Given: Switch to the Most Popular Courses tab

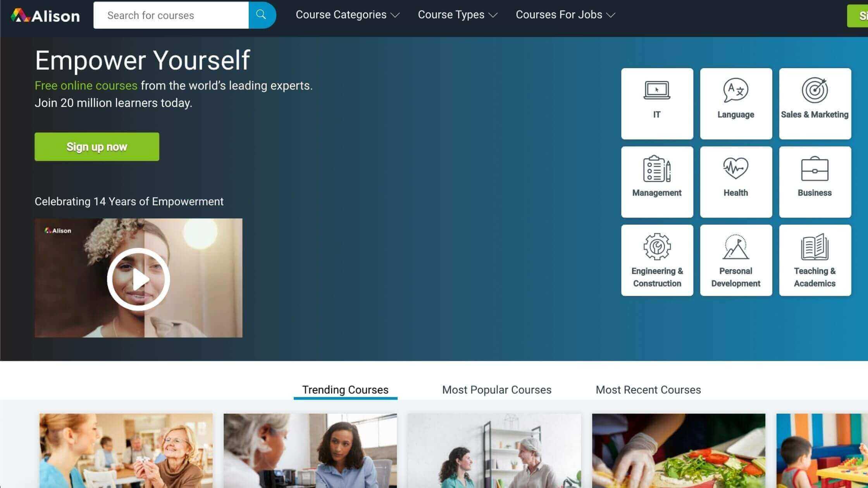Looking at the screenshot, I should [x=497, y=389].
